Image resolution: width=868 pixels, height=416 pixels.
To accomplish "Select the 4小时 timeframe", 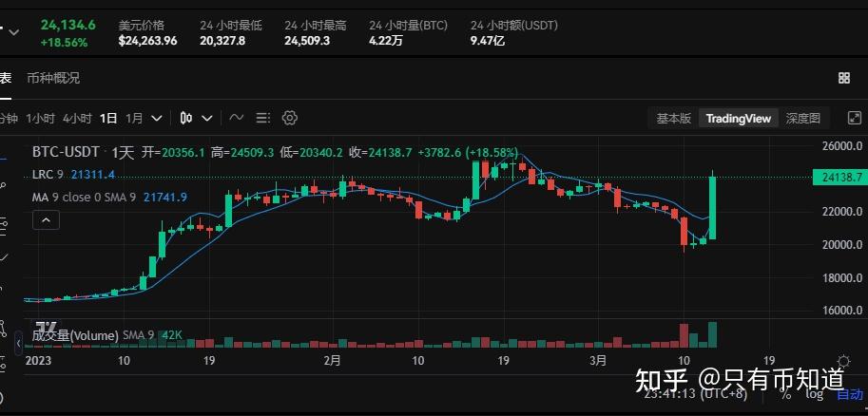I will click(x=78, y=118).
